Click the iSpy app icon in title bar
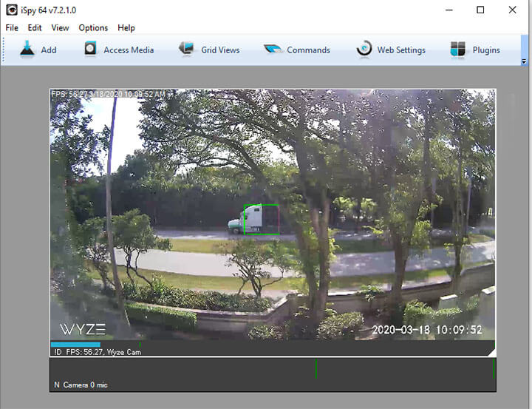 click(12, 10)
